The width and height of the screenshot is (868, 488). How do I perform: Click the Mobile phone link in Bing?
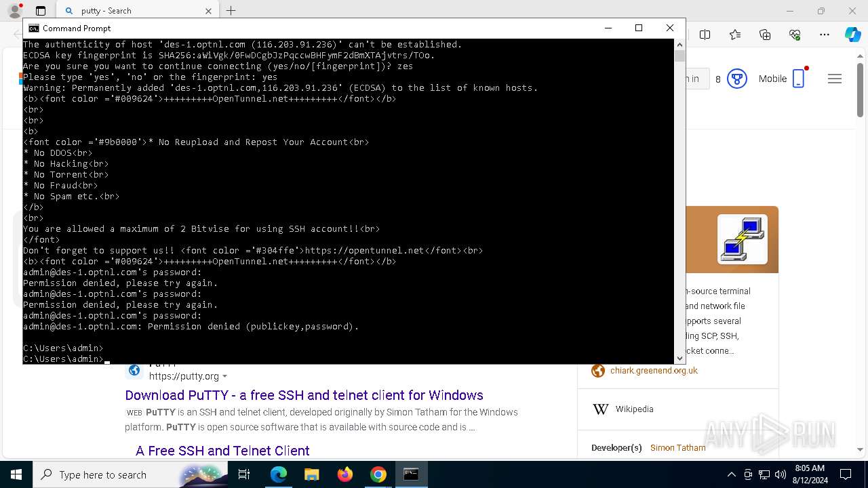(783, 79)
